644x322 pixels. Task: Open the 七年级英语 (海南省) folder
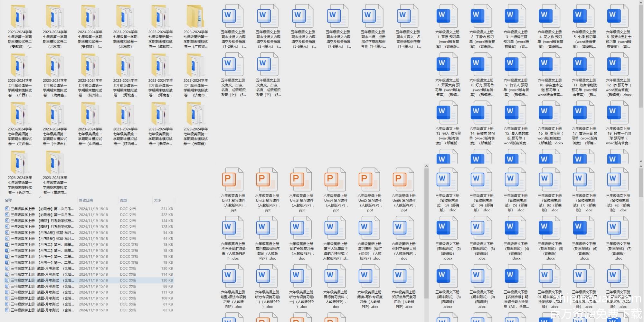click(x=55, y=75)
